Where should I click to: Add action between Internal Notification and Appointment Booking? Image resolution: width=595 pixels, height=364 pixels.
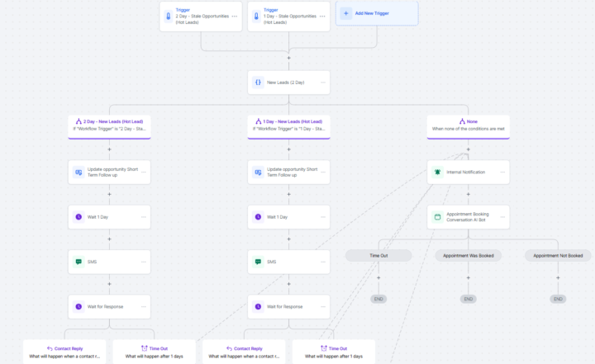pyautogui.click(x=469, y=194)
